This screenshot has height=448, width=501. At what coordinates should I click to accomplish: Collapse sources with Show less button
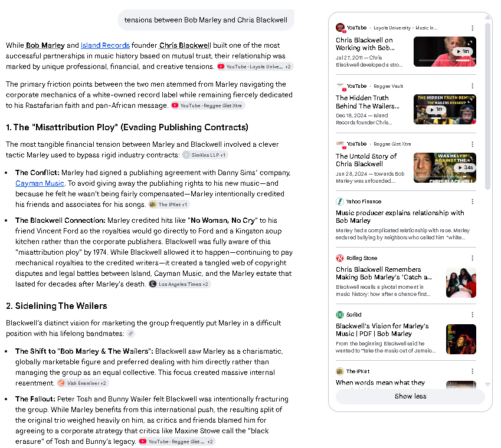coord(410,396)
